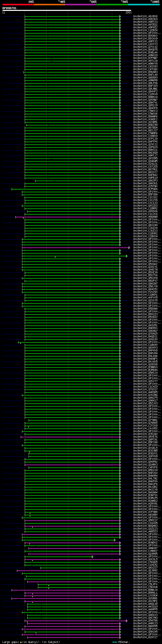
Task: Select hit UniRef100_B9DI58
Action: point(145,125)
